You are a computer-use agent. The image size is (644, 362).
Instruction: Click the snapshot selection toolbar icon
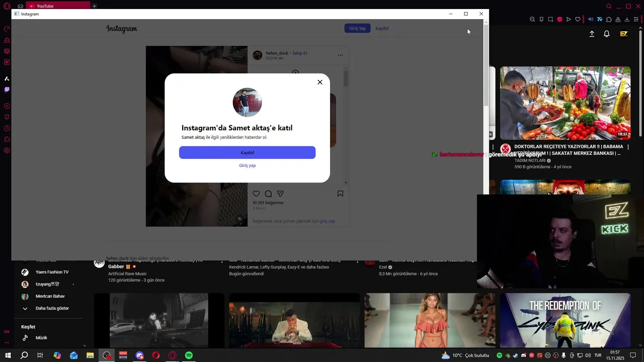click(x=550, y=20)
